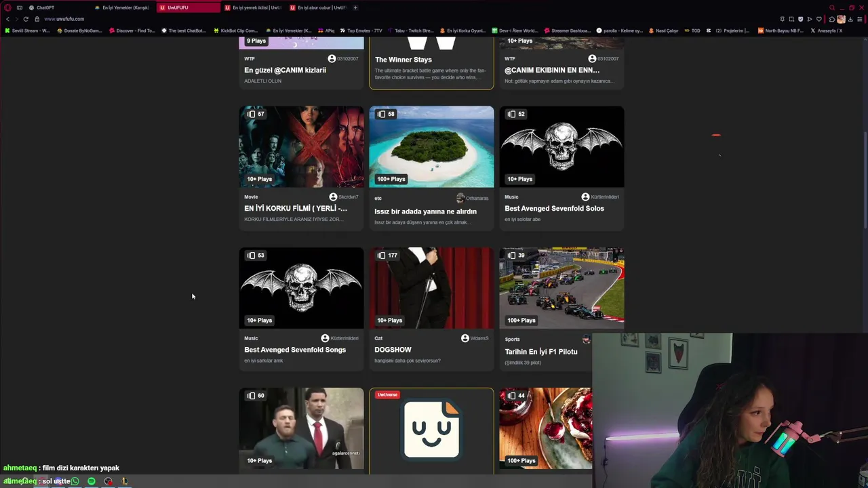The width and height of the screenshot is (868, 488).
Task: Click the 58 choices badge on island card
Action: 386,114
